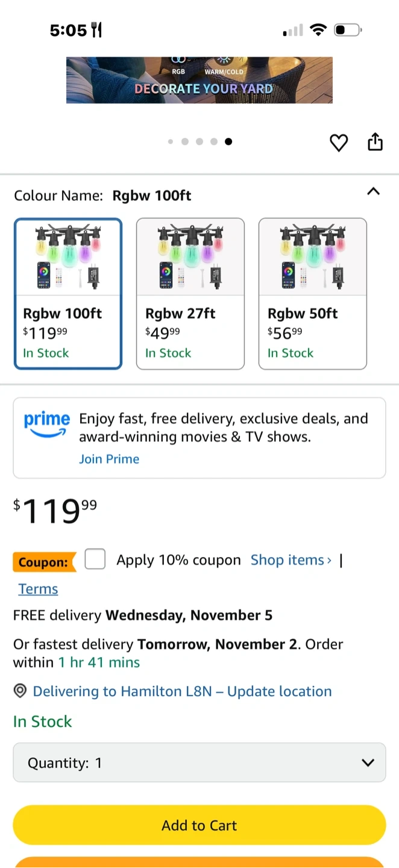Select the last image carousel dot

(228, 142)
